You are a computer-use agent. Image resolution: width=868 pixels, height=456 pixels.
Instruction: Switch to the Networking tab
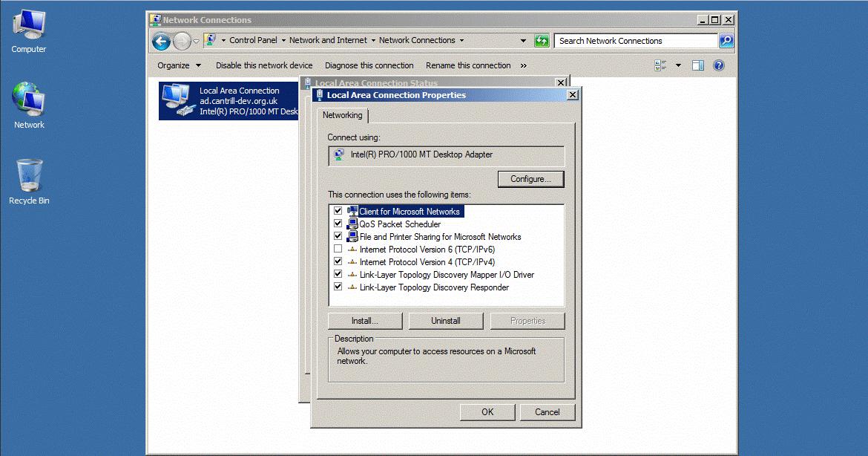pyautogui.click(x=342, y=115)
